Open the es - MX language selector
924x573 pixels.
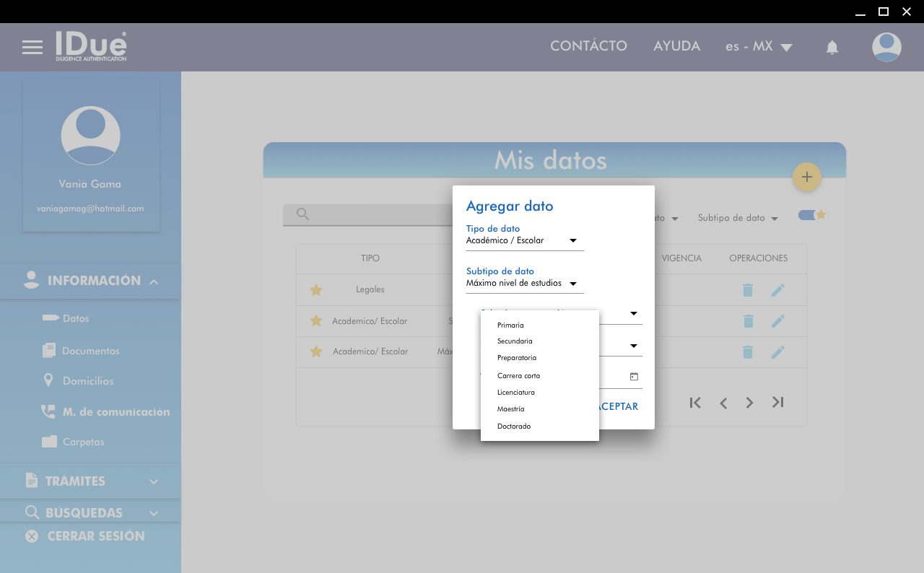(x=758, y=47)
